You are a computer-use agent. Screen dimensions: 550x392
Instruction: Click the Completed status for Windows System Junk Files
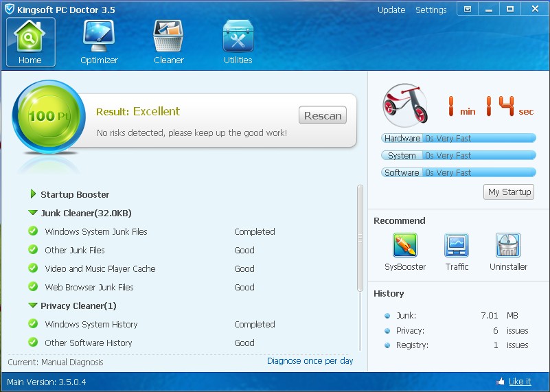[255, 232]
